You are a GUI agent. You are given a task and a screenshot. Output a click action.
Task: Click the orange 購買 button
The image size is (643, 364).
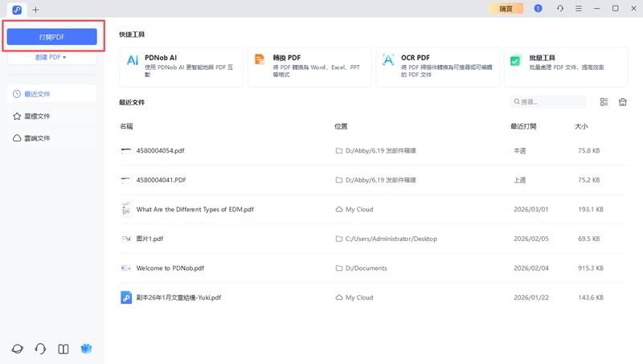506,8
